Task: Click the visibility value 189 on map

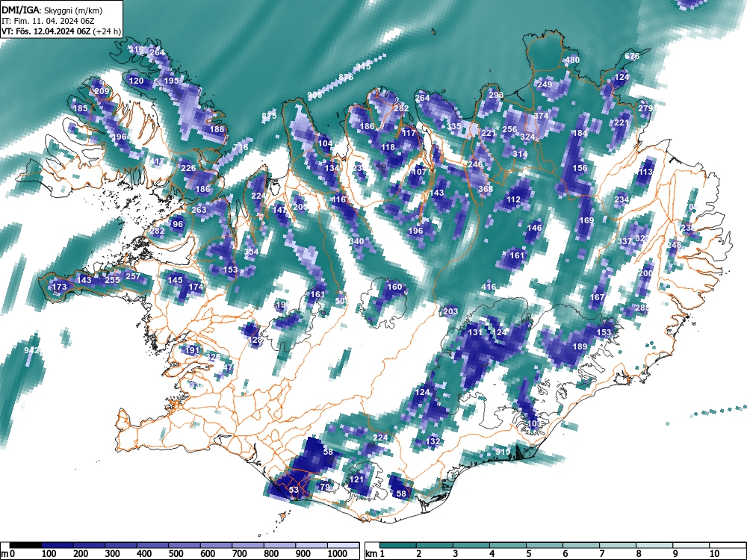Action: [x=580, y=346]
